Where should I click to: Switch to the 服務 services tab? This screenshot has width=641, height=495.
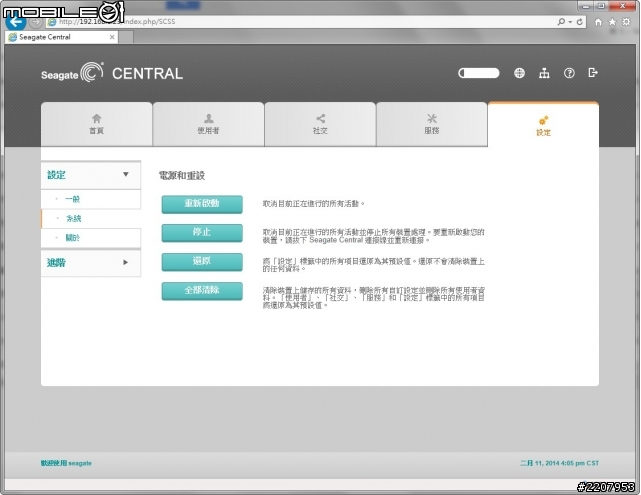point(432,124)
